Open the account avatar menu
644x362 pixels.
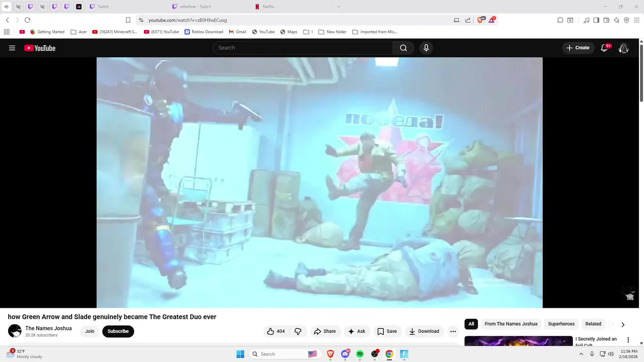coord(623,48)
